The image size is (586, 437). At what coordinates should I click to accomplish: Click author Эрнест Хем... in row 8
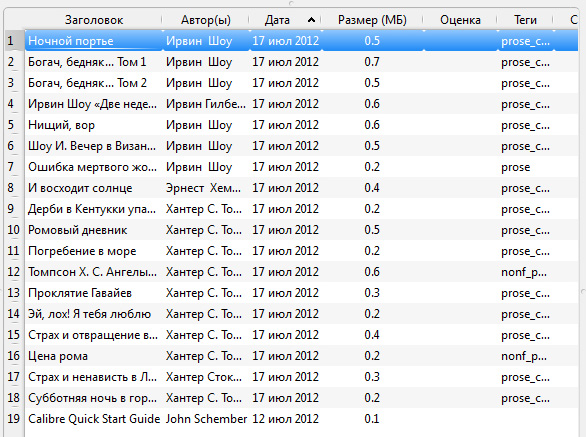(x=203, y=188)
